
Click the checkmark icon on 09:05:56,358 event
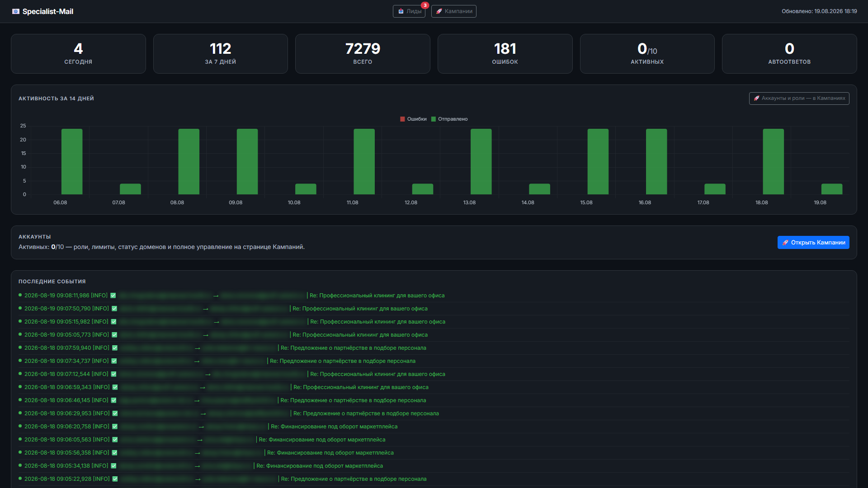[114, 453]
